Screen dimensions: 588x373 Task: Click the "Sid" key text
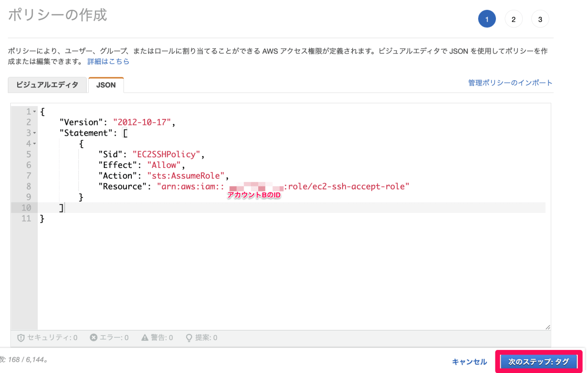(x=110, y=154)
